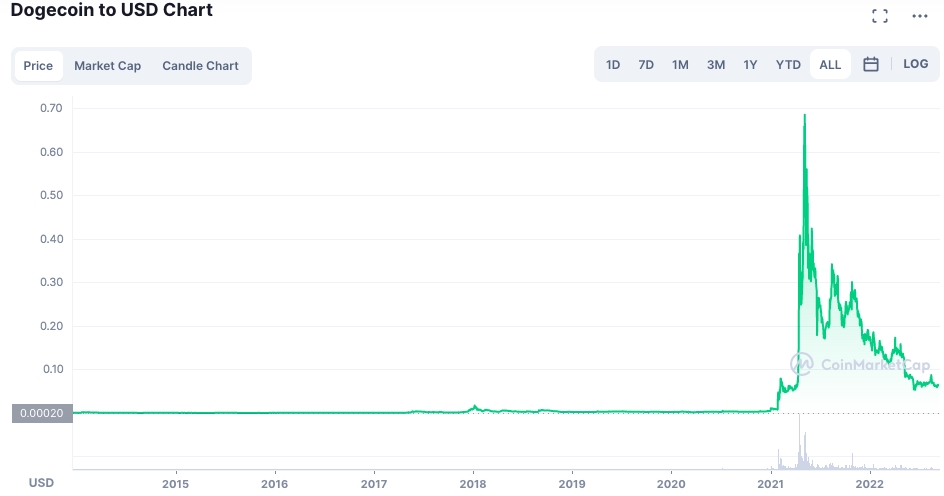
Task: Click the 2021 x-axis year label
Action: [x=770, y=483]
